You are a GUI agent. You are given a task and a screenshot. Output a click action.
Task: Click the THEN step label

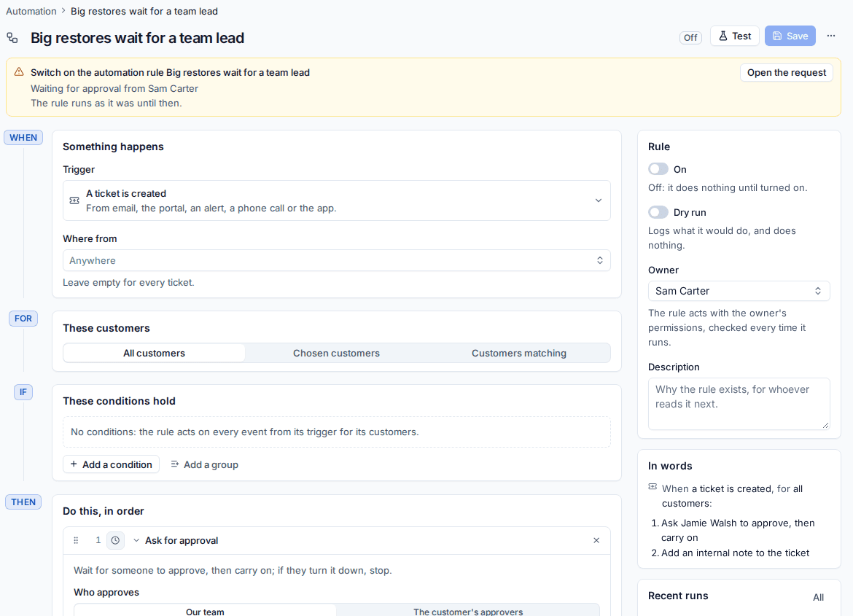[x=23, y=502]
